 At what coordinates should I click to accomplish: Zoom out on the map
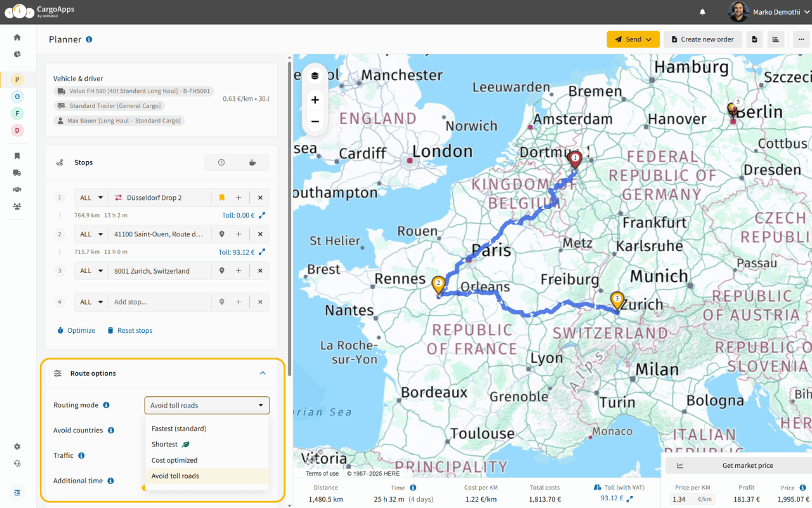coord(315,121)
